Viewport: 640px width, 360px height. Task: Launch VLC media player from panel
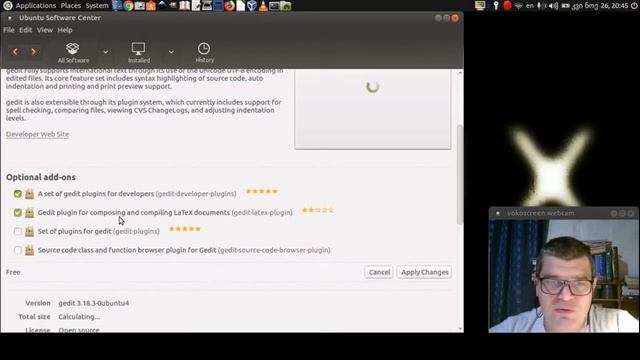[263, 6]
